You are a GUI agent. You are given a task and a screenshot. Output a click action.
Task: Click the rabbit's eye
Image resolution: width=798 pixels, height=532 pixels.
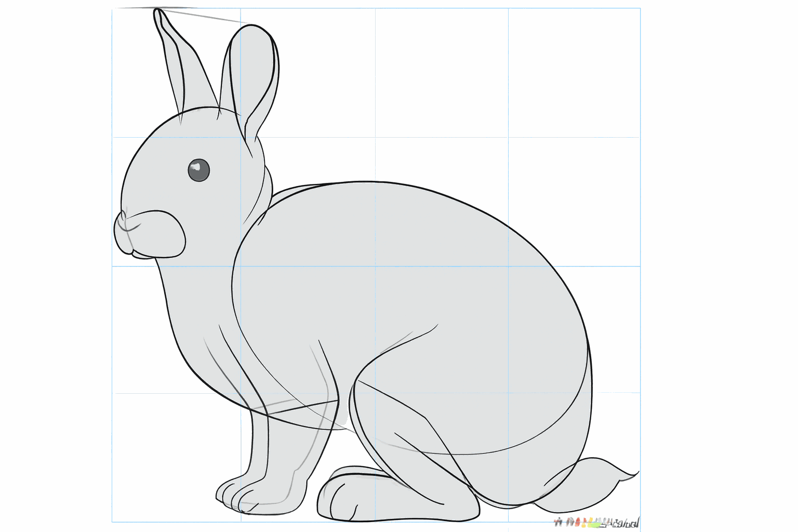pos(198,168)
